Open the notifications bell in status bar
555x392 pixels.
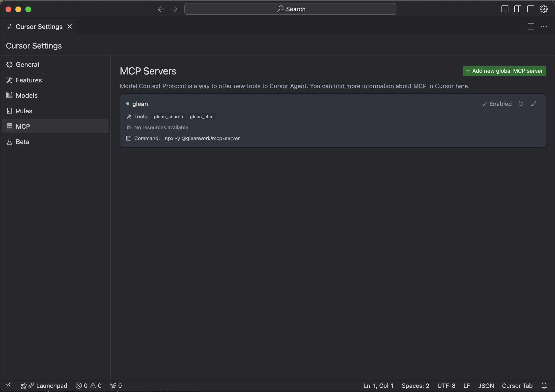point(544,386)
